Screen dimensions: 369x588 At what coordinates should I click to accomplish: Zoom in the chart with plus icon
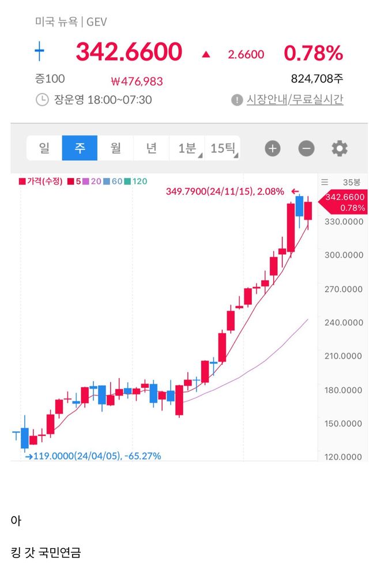point(273,148)
